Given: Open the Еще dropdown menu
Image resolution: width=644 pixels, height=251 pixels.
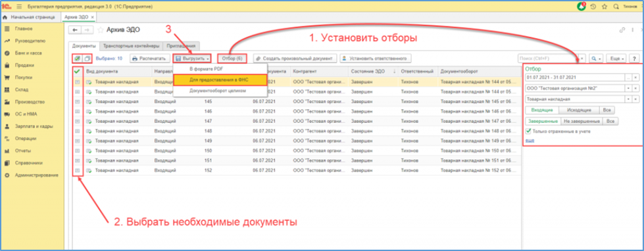Looking at the screenshot, I should [x=617, y=58].
